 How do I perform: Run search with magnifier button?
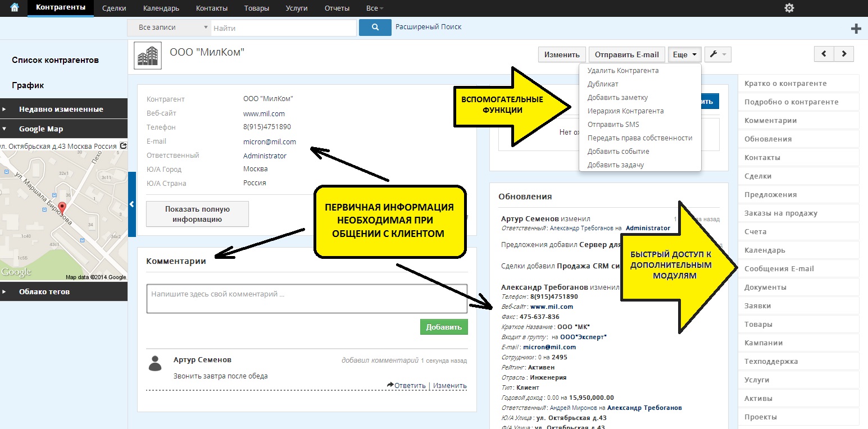pyautogui.click(x=375, y=28)
